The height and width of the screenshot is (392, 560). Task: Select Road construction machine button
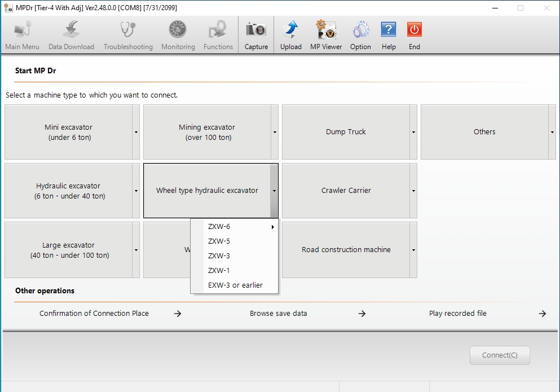(x=346, y=250)
